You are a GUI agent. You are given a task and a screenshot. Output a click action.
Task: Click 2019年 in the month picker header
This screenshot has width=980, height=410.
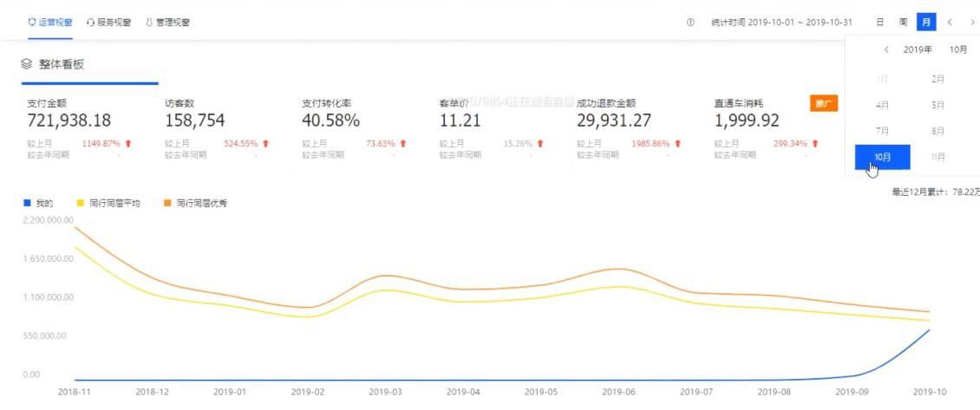918,50
